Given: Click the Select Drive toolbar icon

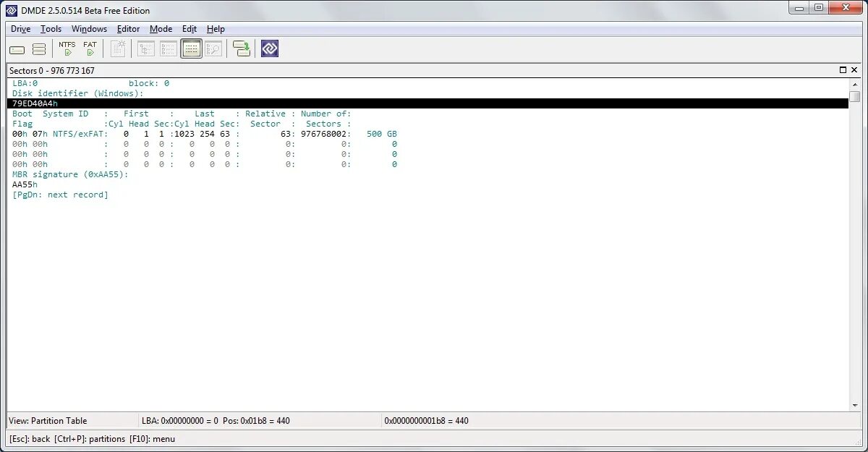Looking at the screenshot, I should pyautogui.click(x=17, y=50).
